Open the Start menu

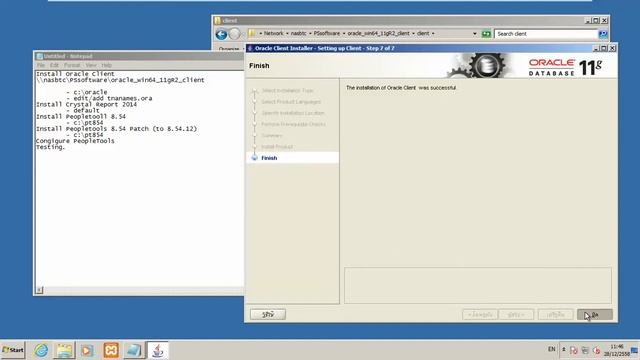tap(13, 350)
